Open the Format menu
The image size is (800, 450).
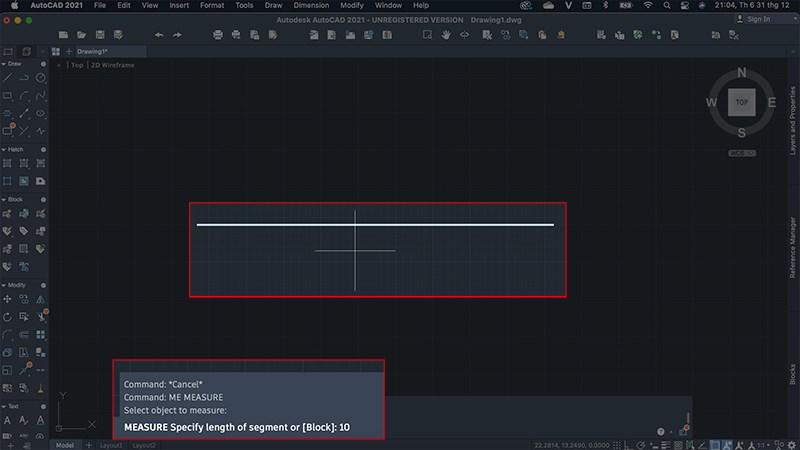pyautogui.click(x=212, y=5)
